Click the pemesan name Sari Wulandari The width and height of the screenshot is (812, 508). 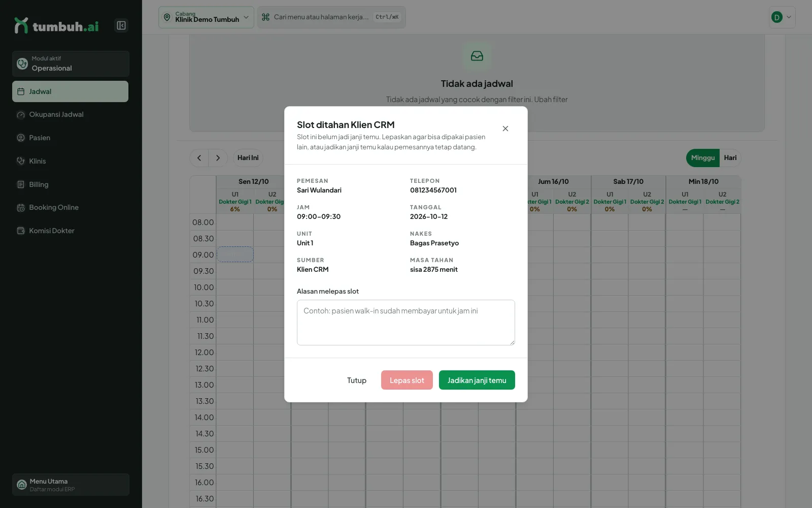click(319, 190)
